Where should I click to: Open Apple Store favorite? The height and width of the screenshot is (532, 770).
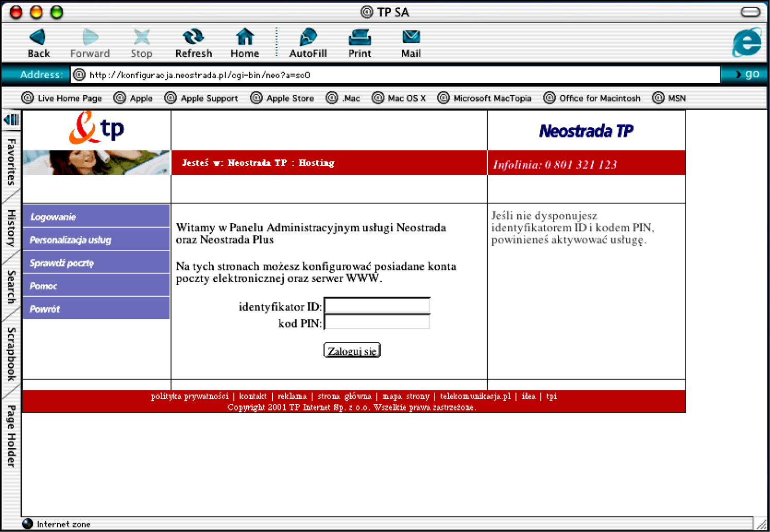coord(282,98)
